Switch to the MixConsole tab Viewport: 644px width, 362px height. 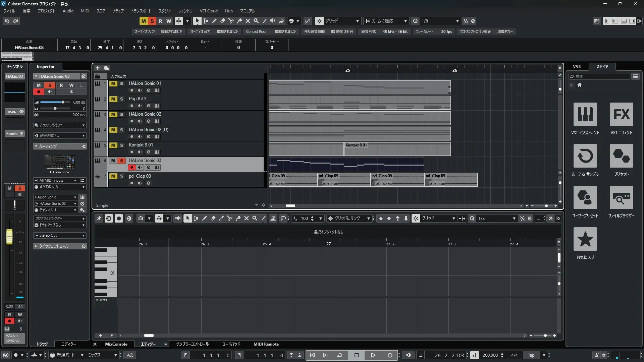click(116, 344)
